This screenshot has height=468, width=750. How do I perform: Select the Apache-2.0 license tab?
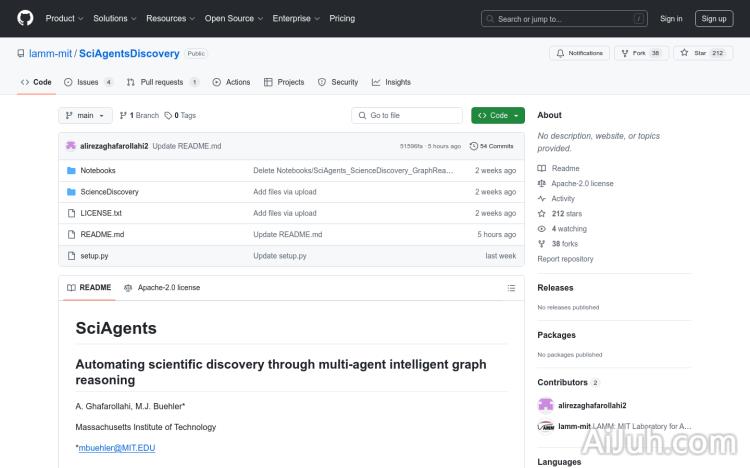tap(162, 288)
